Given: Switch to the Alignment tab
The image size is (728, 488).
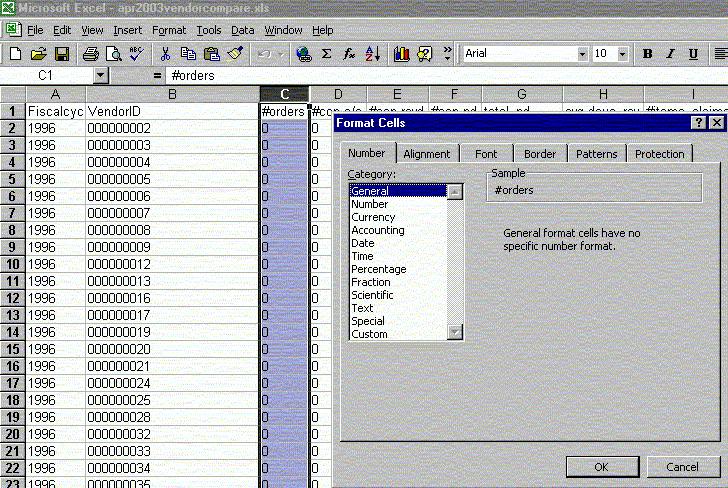Looking at the screenshot, I should pos(427,154).
